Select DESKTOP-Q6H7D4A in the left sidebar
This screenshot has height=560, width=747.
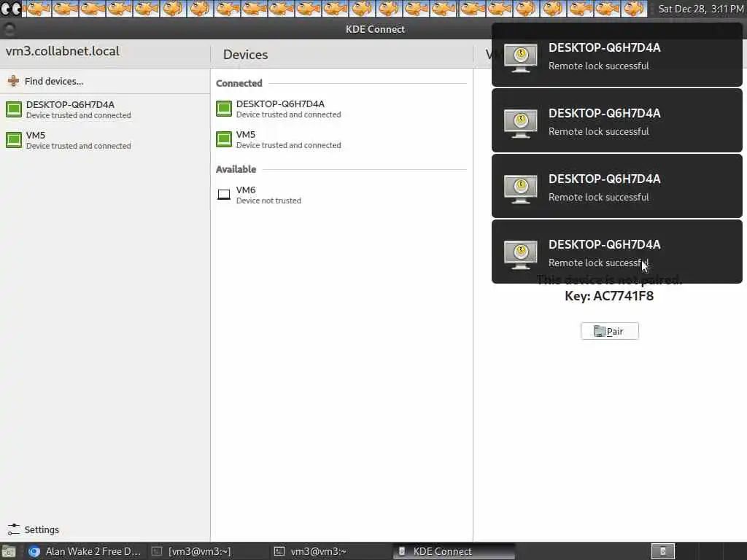(105, 109)
